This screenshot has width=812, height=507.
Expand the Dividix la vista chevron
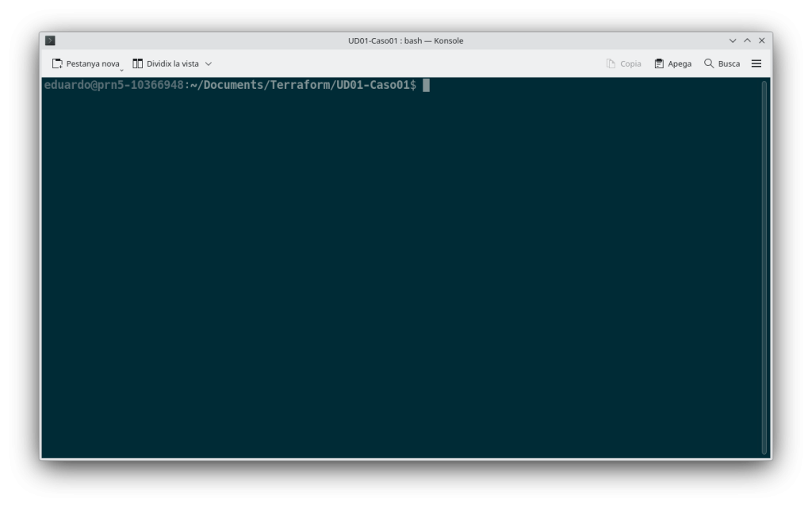(x=209, y=63)
